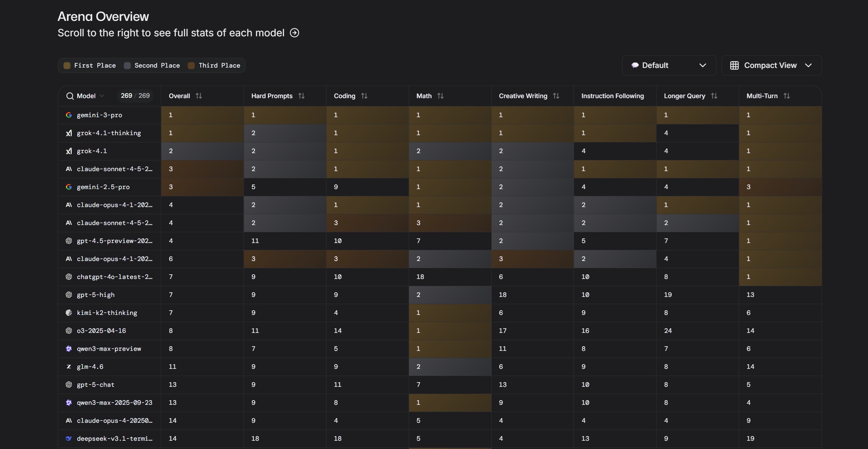Click the Third Place legend swatch
The width and height of the screenshot is (868, 449).
(191, 65)
